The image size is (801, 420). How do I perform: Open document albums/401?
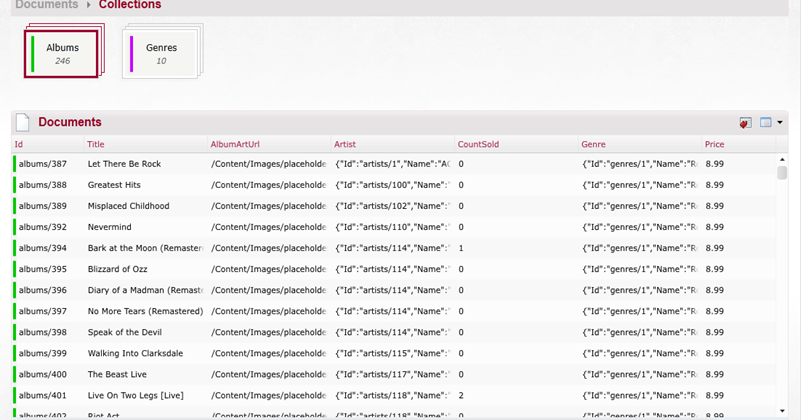point(43,395)
